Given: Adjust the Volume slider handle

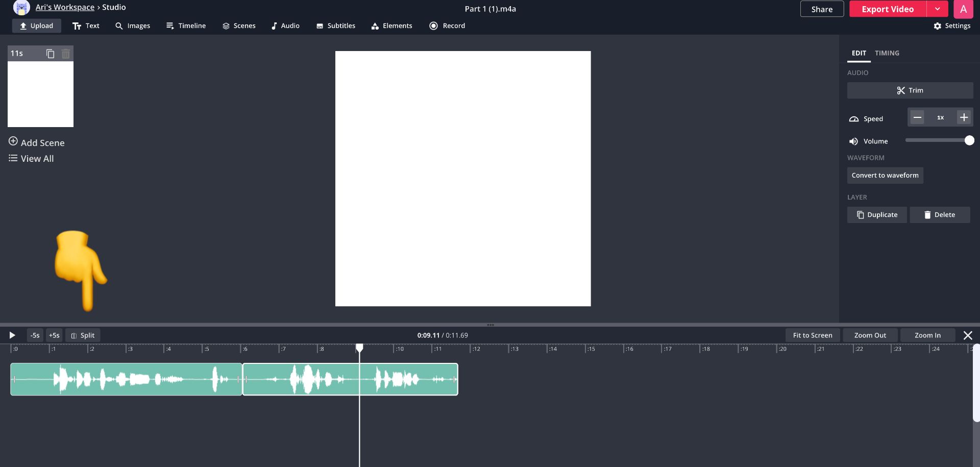Looking at the screenshot, I should click(969, 141).
